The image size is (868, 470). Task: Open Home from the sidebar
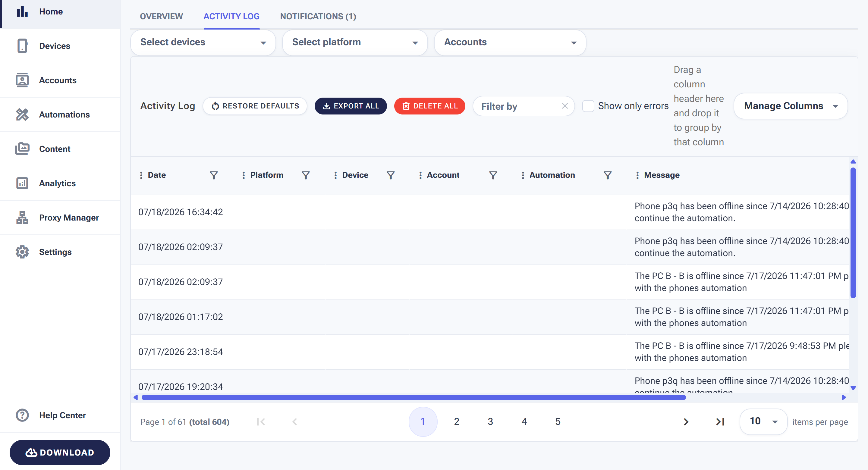click(x=60, y=12)
